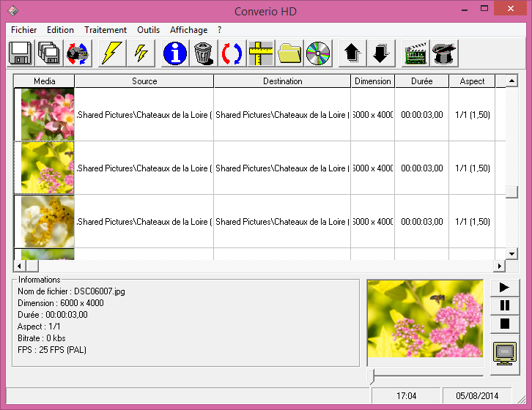Click 'Bitrate : 0 kbs' info line
This screenshot has width=532, height=410.
(x=41, y=338)
